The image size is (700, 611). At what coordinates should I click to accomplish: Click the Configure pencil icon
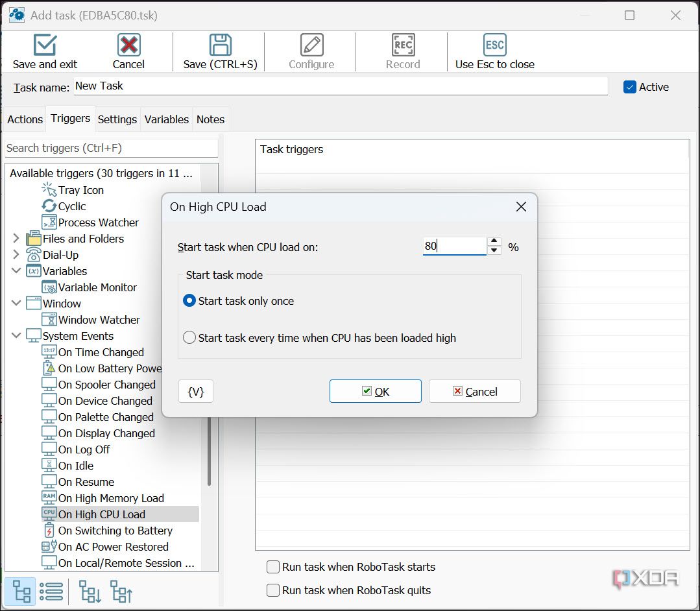click(311, 45)
